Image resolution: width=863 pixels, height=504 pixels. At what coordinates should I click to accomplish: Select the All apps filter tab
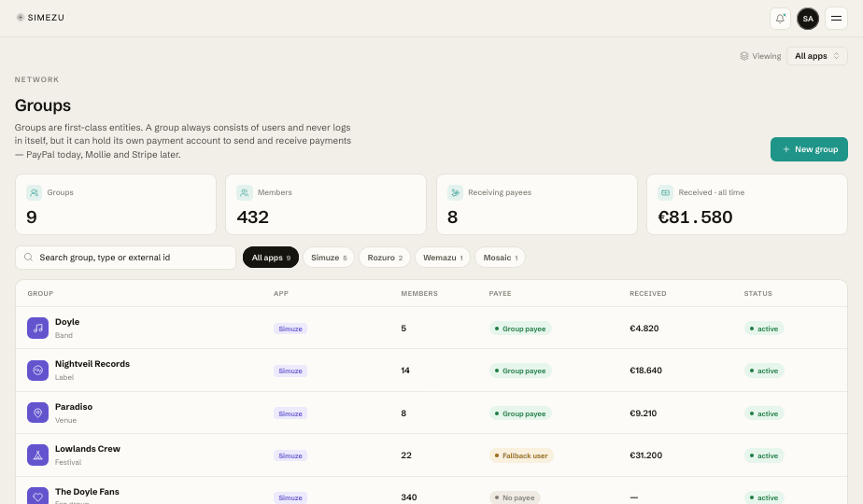coord(271,258)
